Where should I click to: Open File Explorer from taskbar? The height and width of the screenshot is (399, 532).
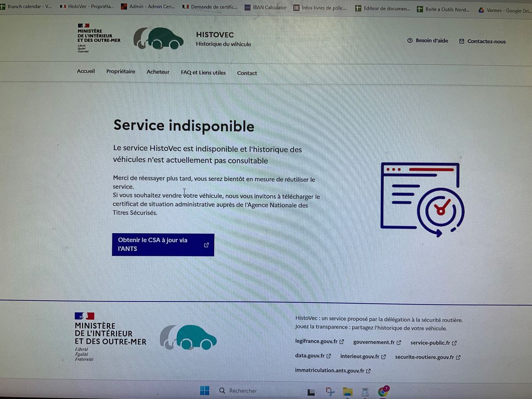(x=347, y=391)
